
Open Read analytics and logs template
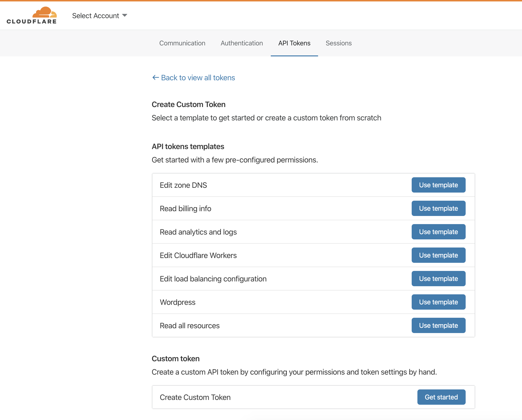click(438, 232)
